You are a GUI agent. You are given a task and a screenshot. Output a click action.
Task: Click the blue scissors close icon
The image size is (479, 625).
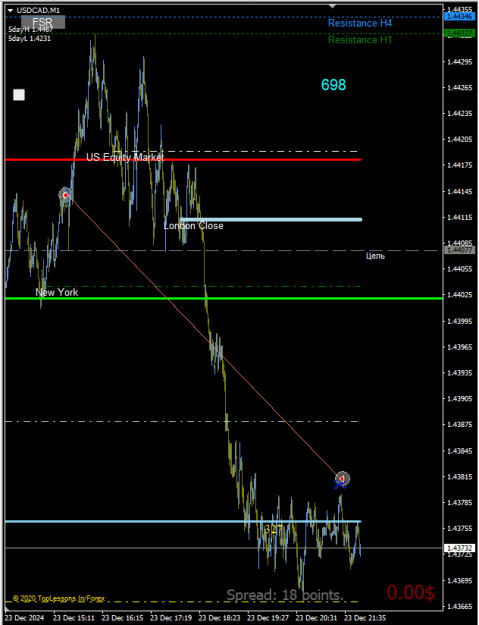[339, 484]
